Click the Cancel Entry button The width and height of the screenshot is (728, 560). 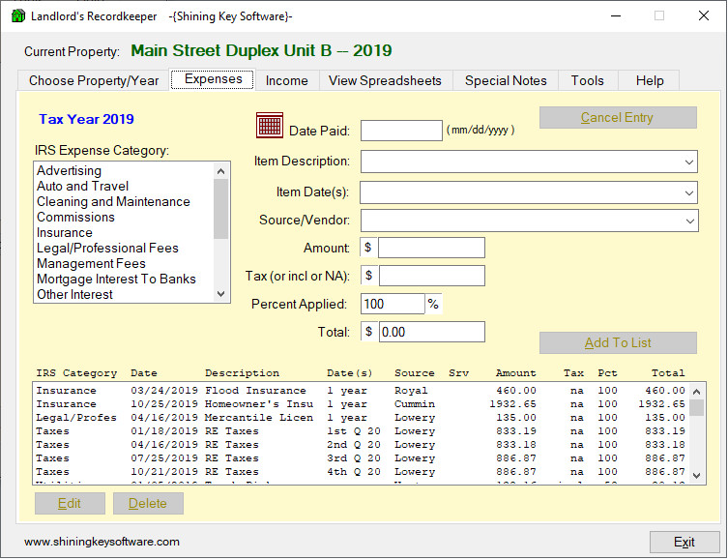point(618,117)
